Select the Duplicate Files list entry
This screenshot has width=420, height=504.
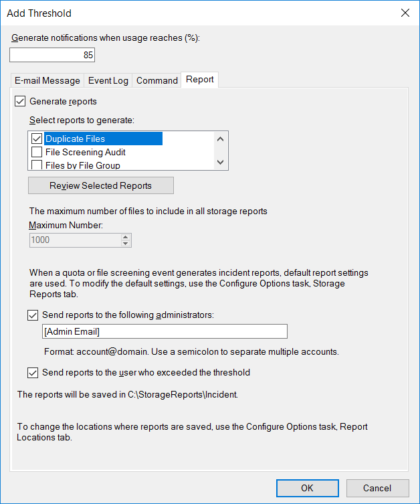103,139
